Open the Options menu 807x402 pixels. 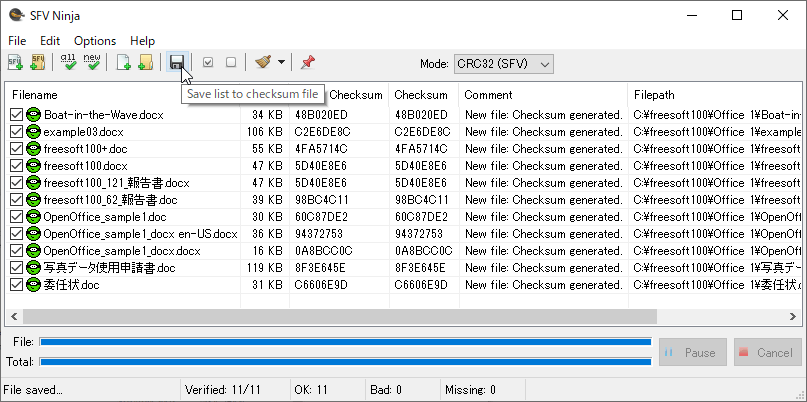95,41
